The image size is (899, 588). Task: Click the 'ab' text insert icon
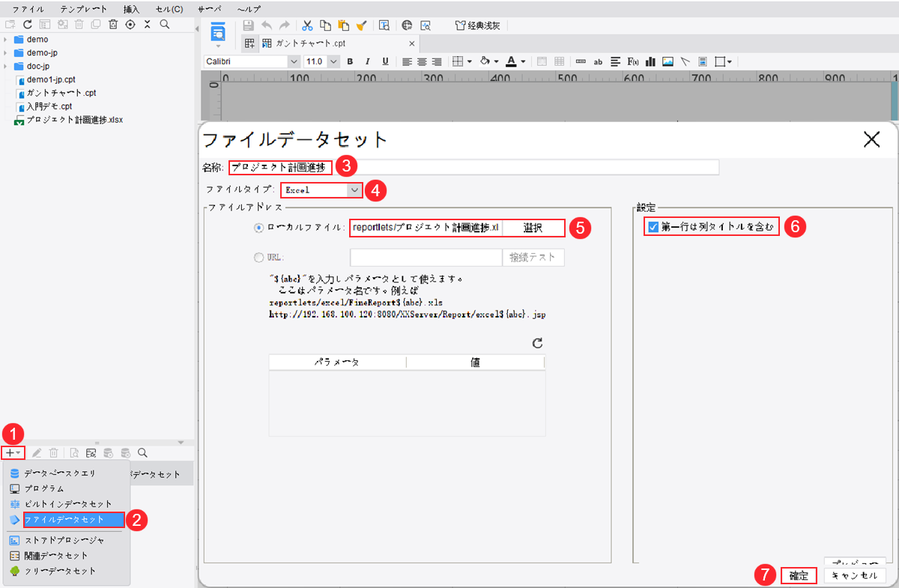(x=599, y=61)
